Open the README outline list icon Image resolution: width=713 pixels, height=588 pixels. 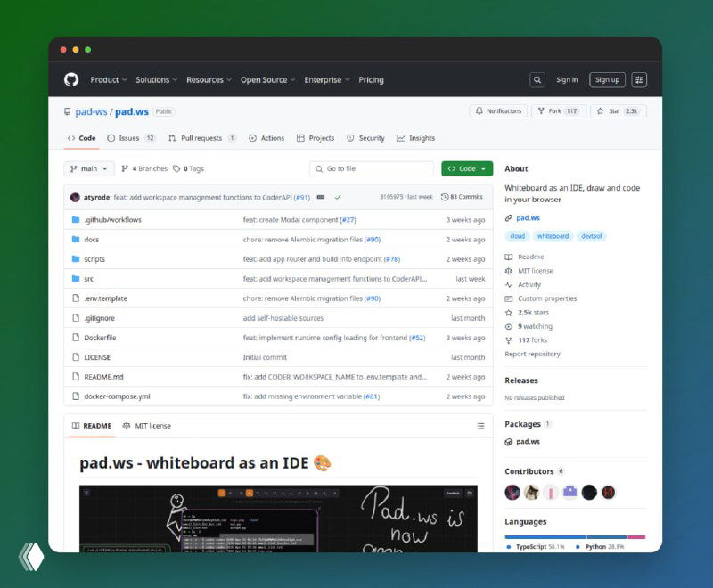480,425
